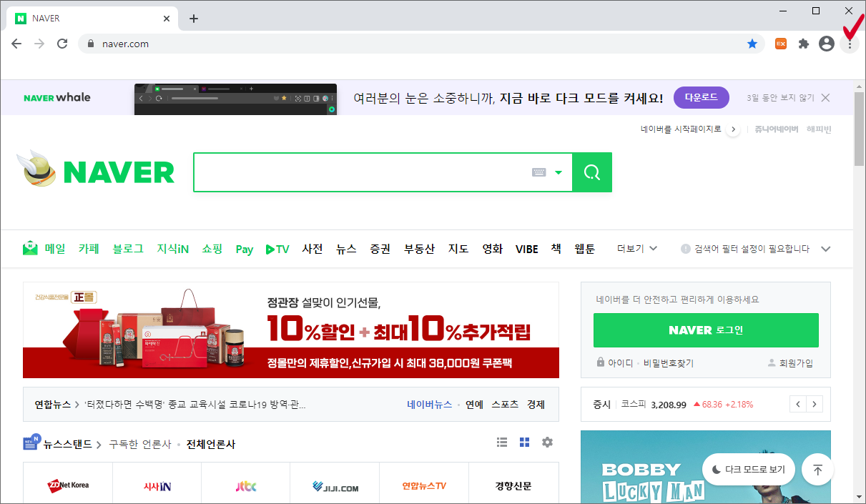This screenshot has width=866, height=504.
Task: Switch the newsstand to grid view
Action: [524, 443]
